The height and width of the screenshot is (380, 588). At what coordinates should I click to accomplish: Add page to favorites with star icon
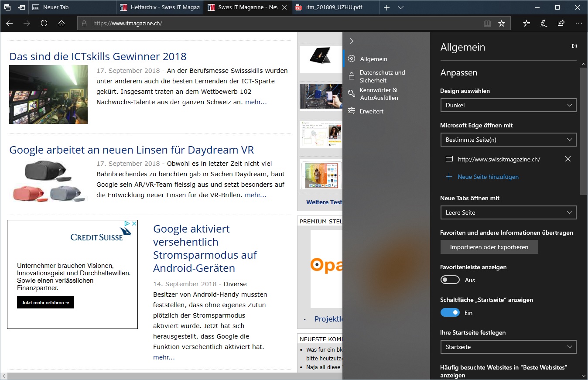(x=502, y=24)
